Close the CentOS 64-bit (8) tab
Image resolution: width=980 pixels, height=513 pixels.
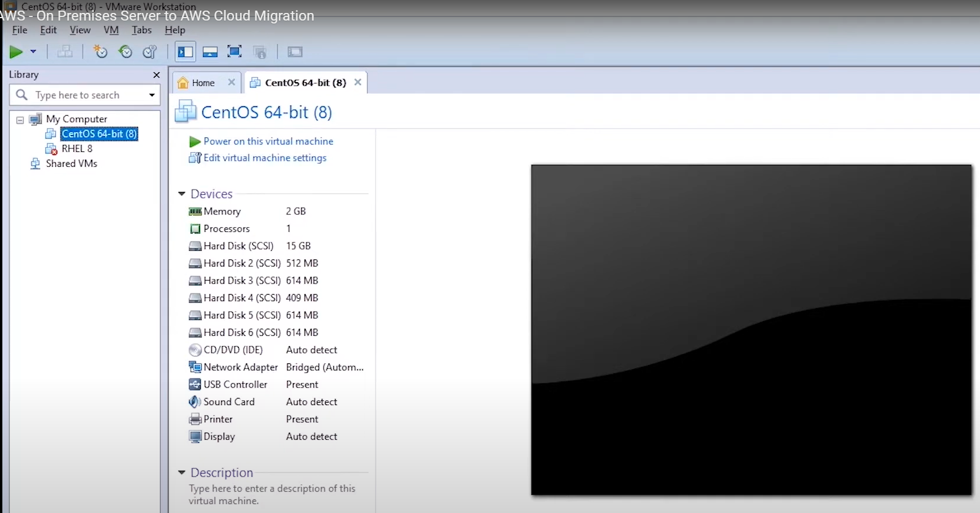357,82
